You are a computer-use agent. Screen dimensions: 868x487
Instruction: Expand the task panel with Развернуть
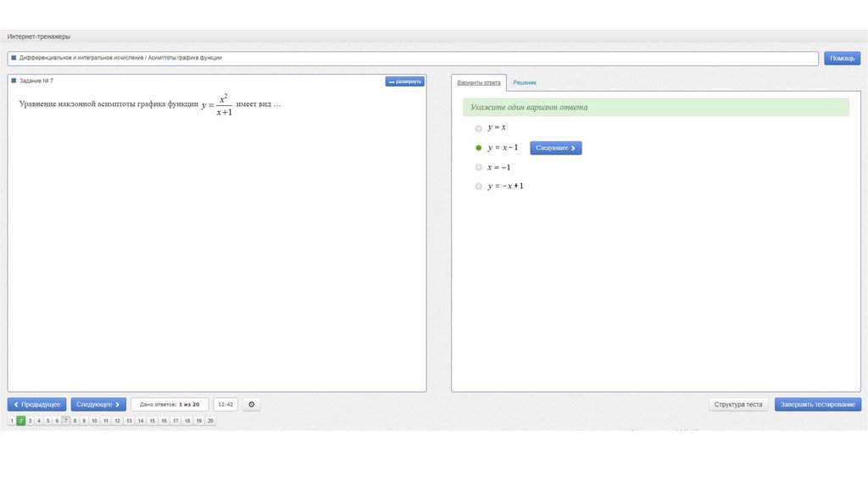(x=404, y=81)
